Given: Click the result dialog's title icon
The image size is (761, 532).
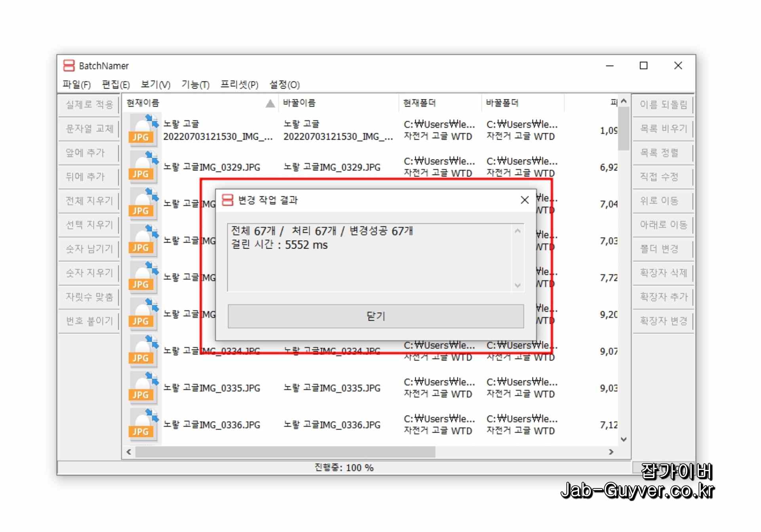Looking at the screenshot, I should 228,200.
